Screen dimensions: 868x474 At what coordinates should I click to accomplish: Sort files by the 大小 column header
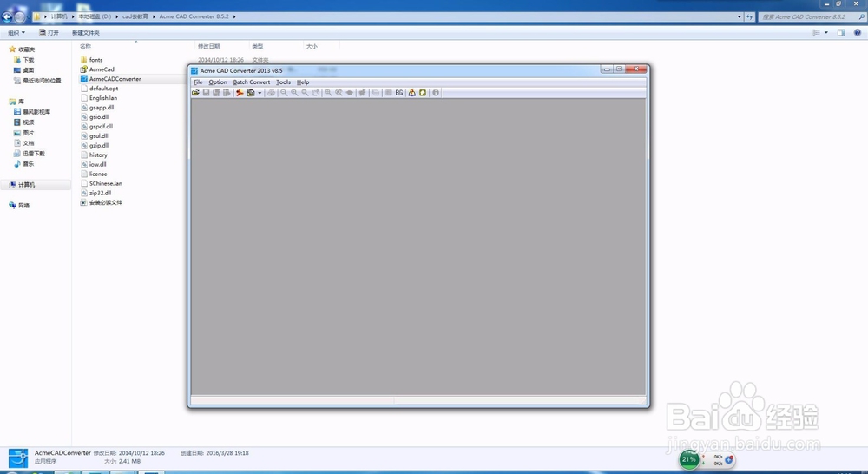pyautogui.click(x=312, y=47)
